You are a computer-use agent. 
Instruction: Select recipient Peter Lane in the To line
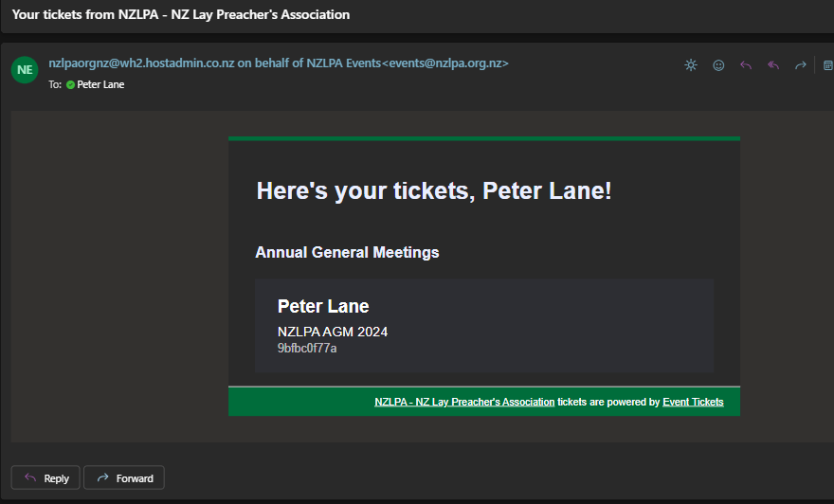pos(100,84)
